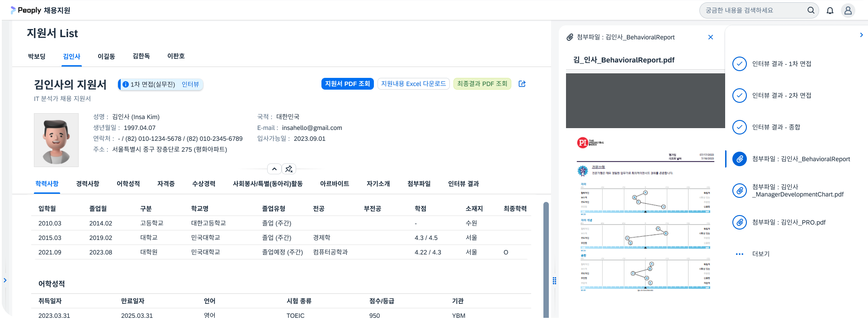Click the 입학월 column header

point(47,209)
